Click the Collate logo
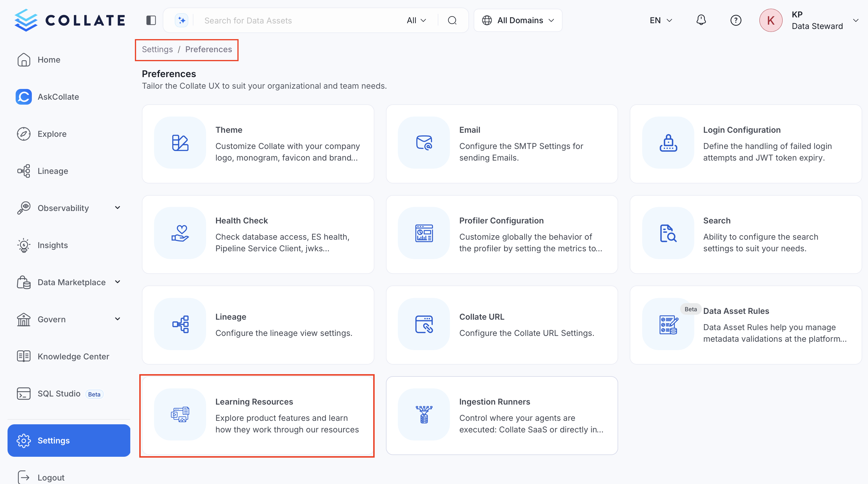 [x=70, y=20]
